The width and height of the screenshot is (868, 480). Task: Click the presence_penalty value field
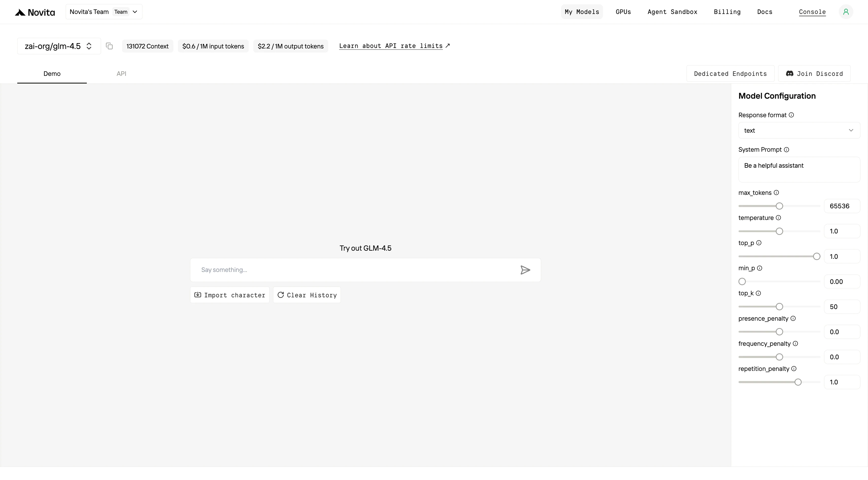(842, 332)
